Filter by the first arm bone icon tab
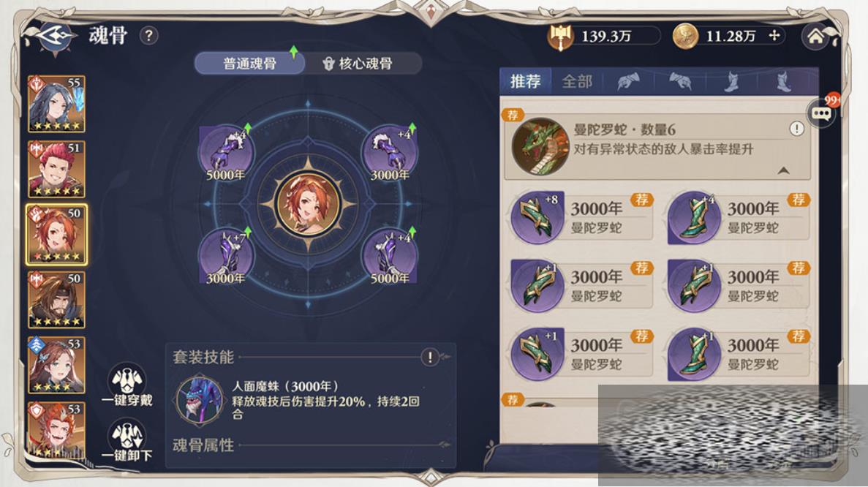Screen dimensions: 868x487 pyautogui.click(x=628, y=82)
